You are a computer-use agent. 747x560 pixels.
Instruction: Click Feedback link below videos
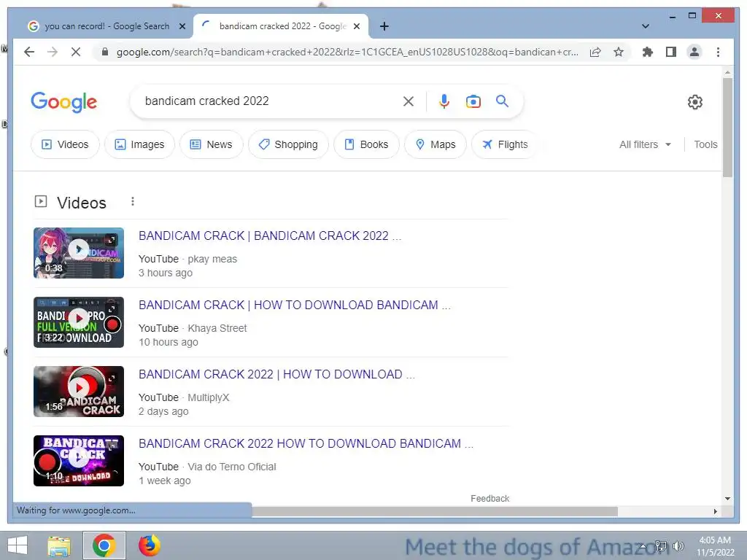point(489,498)
